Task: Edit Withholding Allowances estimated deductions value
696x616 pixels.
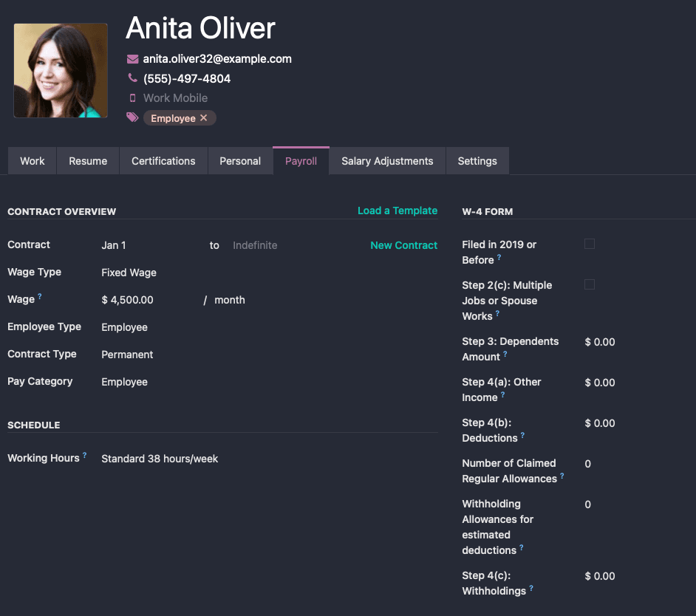Action: (587, 504)
